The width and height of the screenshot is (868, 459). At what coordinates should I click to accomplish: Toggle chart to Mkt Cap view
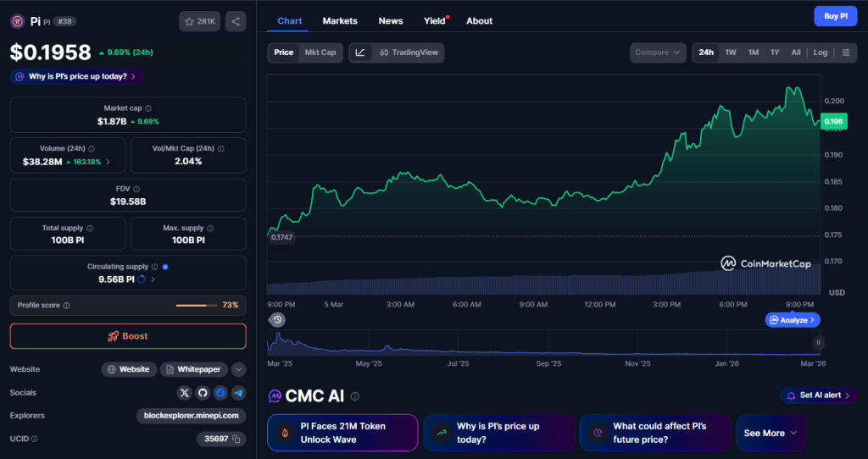(320, 53)
